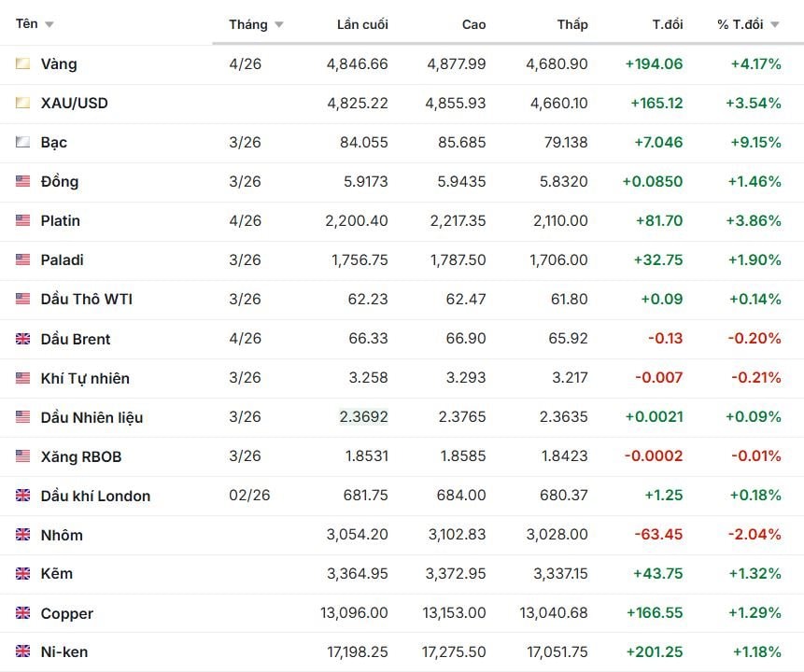Click the Thấp column header
Screen dimensions: 804x672
tap(572, 24)
